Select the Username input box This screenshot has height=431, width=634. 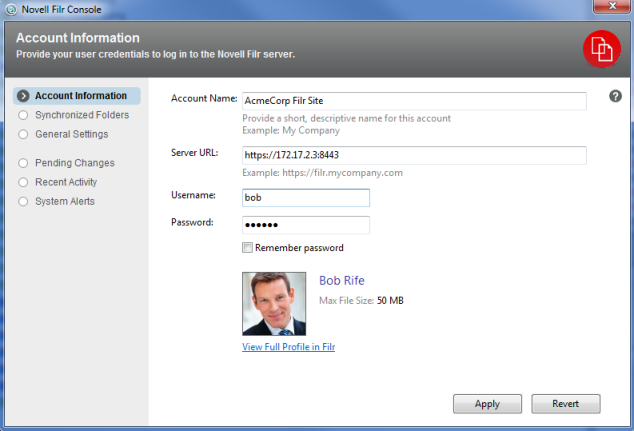(306, 198)
